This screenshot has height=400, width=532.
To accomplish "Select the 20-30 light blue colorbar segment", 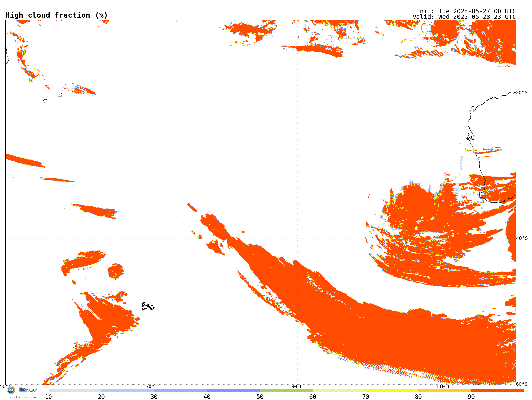I will (128, 391).
